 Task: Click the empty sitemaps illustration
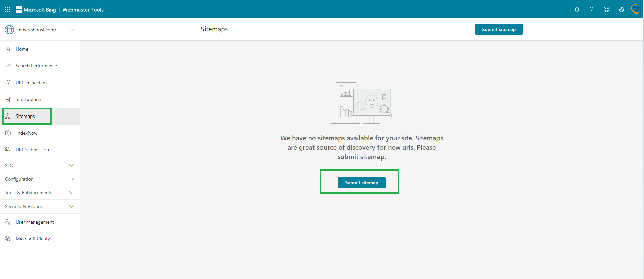(x=361, y=103)
